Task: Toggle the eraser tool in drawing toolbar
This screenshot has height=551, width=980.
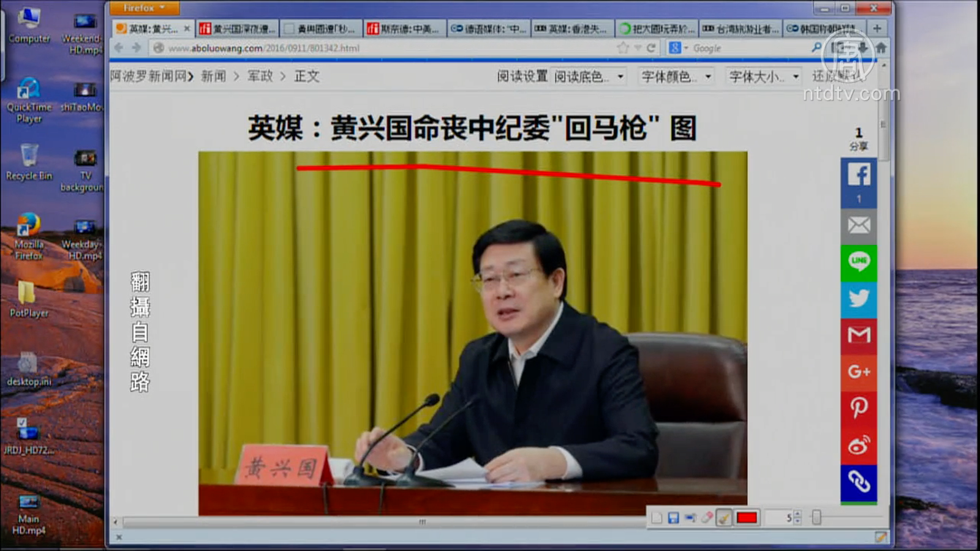Action: coord(707,518)
